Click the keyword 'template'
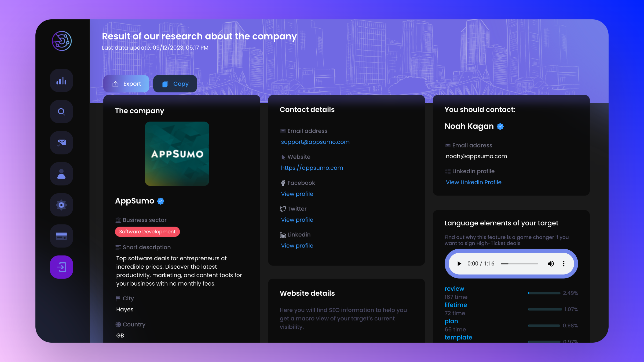Image resolution: width=644 pixels, height=362 pixels. (458, 337)
